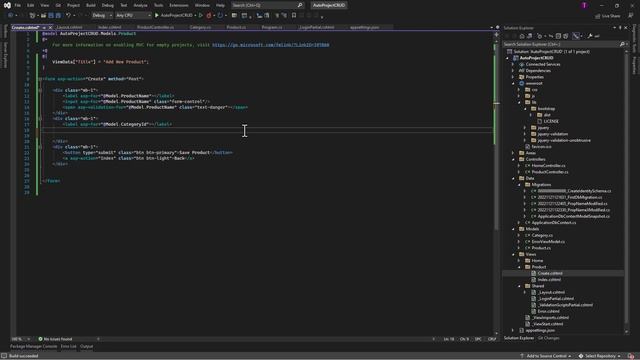Click Collapse All icon in Solution Explorer toolbar

[x=558, y=36]
